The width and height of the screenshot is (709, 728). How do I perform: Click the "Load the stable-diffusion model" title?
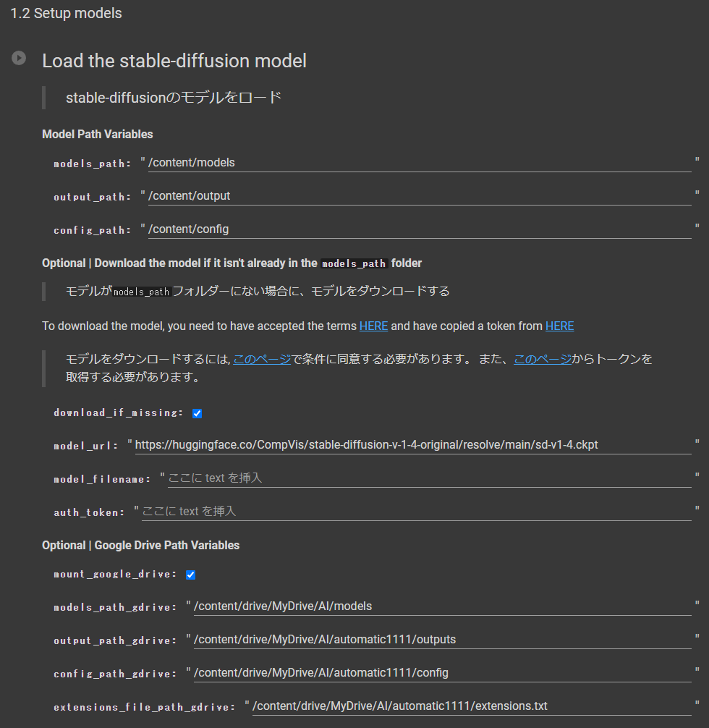(174, 61)
